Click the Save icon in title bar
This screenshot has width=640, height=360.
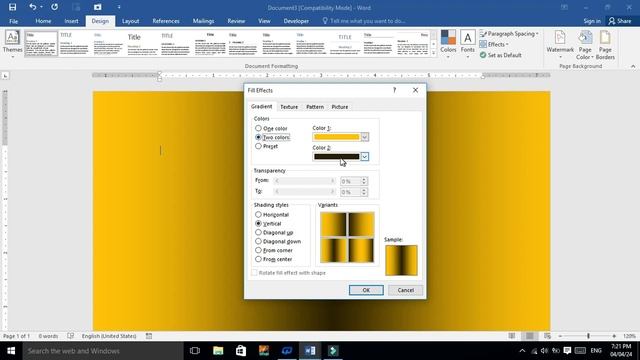click(13, 7)
